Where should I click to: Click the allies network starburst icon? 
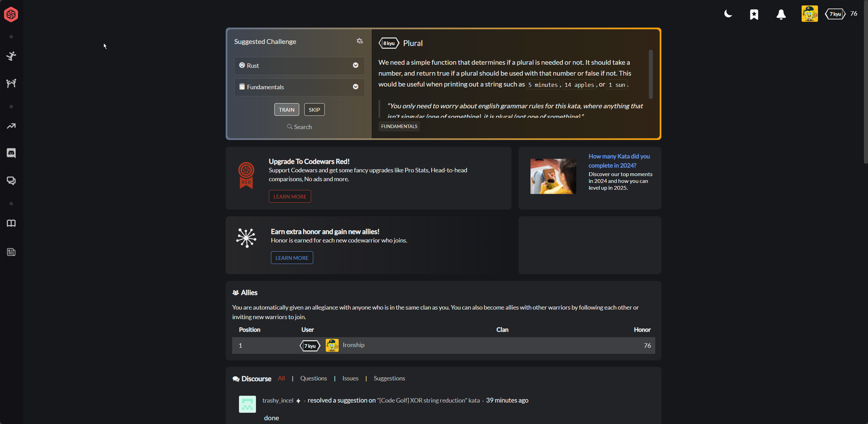click(x=246, y=238)
